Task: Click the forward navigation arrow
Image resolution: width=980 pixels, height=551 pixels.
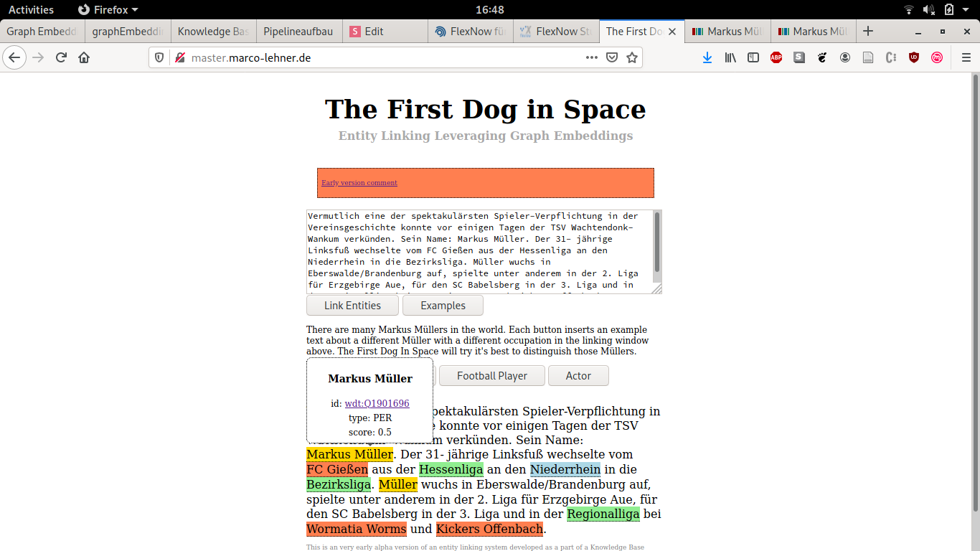Action: (38, 57)
